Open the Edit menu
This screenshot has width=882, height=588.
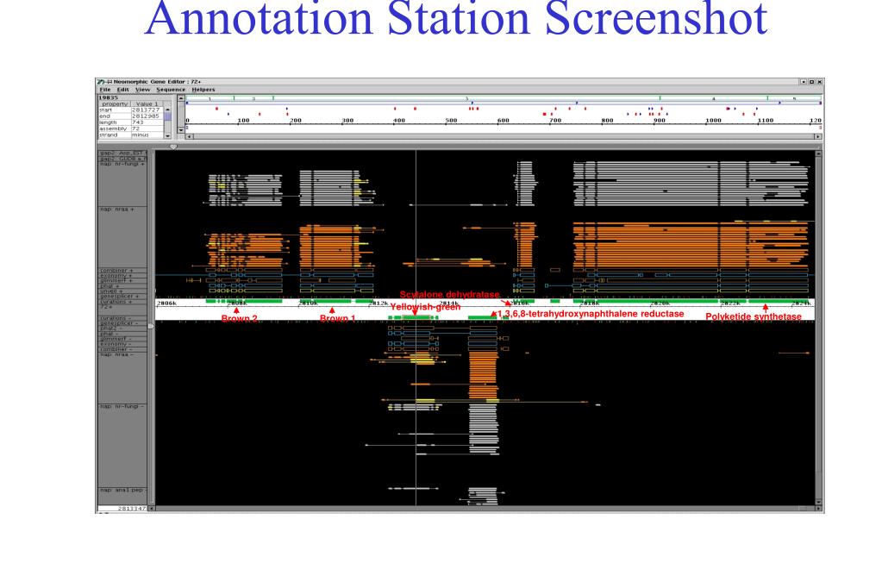(122, 90)
